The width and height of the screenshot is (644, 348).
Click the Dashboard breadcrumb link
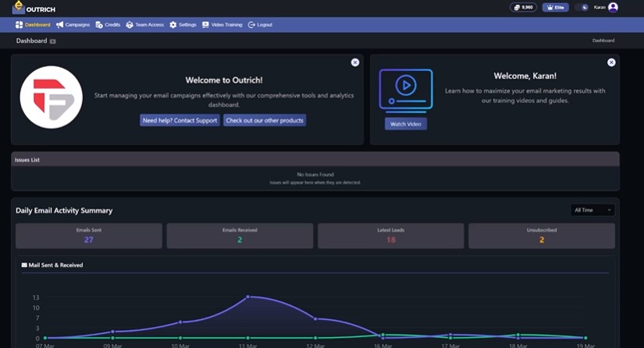tap(603, 41)
